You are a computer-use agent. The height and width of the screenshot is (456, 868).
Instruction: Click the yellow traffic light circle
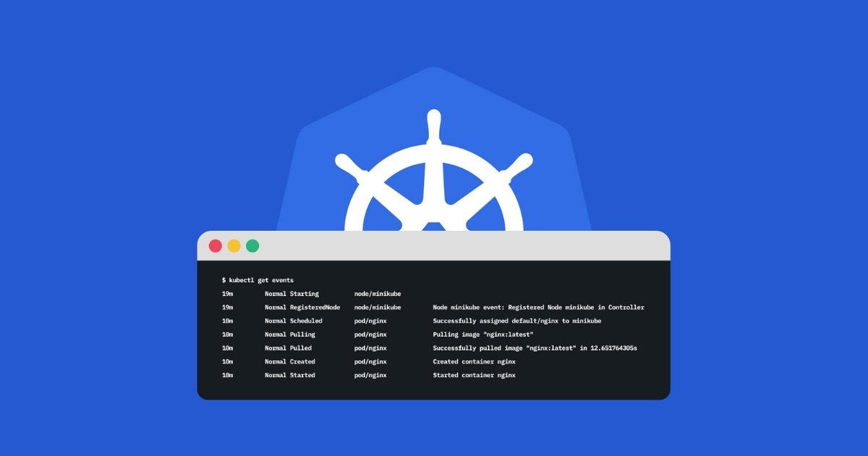click(x=234, y=246)
